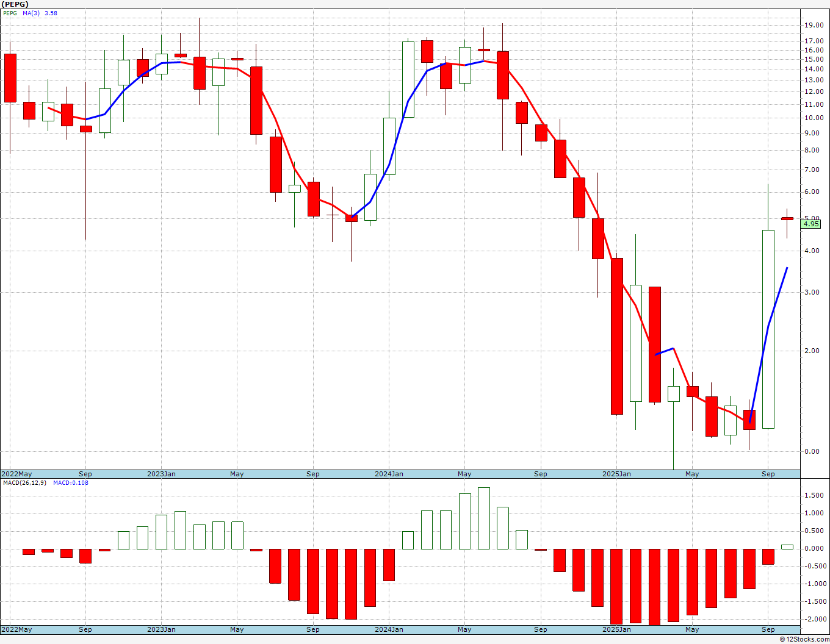Click the 1.500 MACD axis label
The height and width of the screenshot is (644, 830).
(x=815, y=496)
